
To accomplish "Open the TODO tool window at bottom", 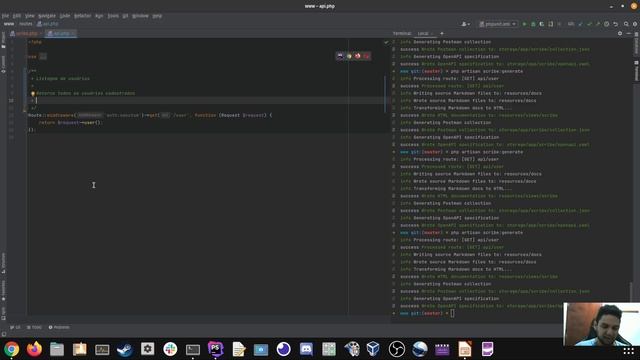I will [x=34, y=327].
